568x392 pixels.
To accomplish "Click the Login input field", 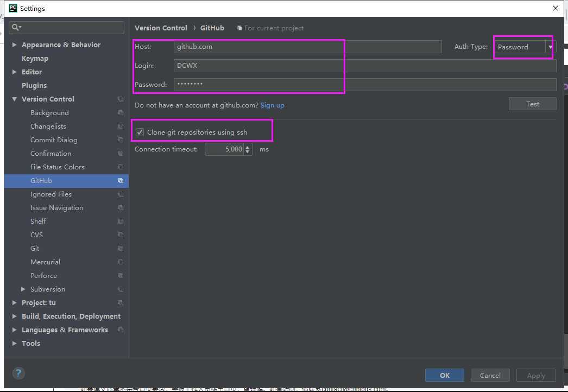I will pyautogui.click(x=365, y=66).
